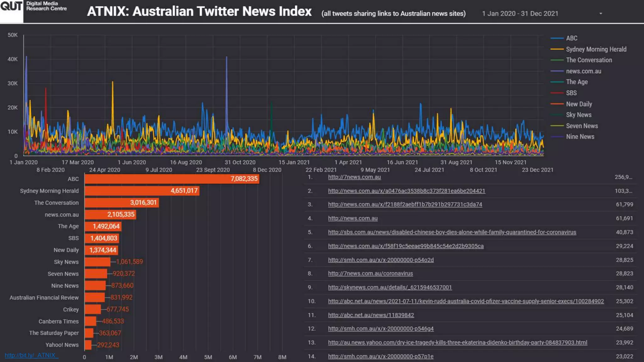Image resolution: width=644 pixels, height=362 pixels.
Task: Toggle news.com.au legend entry
Action: tap(583, 71)
